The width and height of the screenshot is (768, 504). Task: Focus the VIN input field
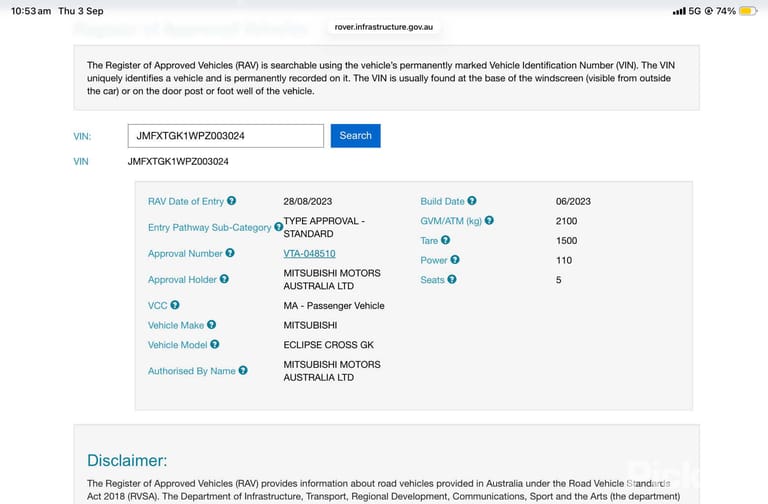(226, 136)
